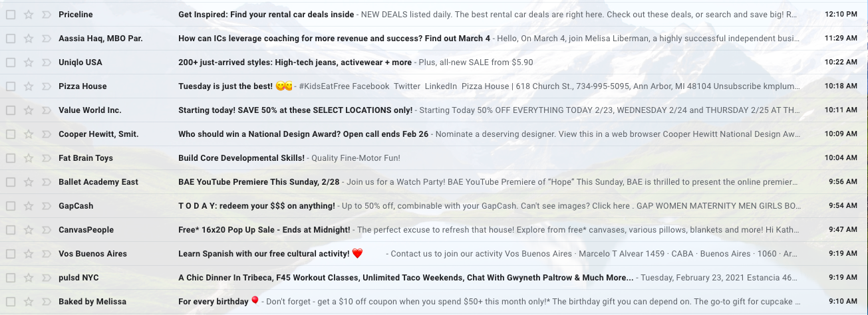Screen dimensions: 868x315
Task: Select the Aassia Haq email checkbox
Action: click(11, 39)
